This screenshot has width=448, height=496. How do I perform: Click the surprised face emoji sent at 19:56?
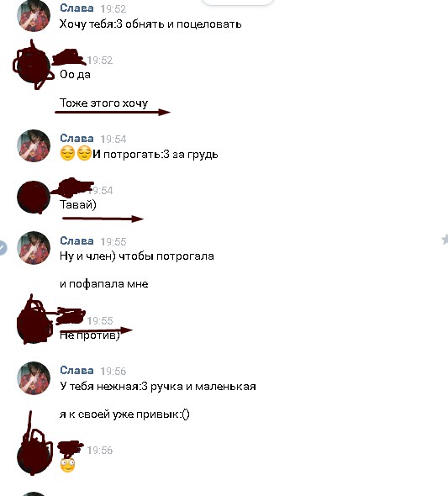(67, 465)
